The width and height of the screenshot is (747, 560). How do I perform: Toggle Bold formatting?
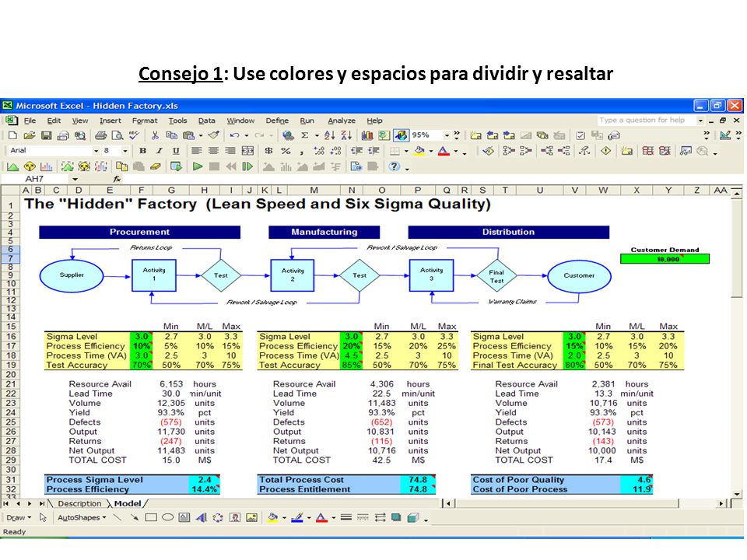[x=142, y=151]
